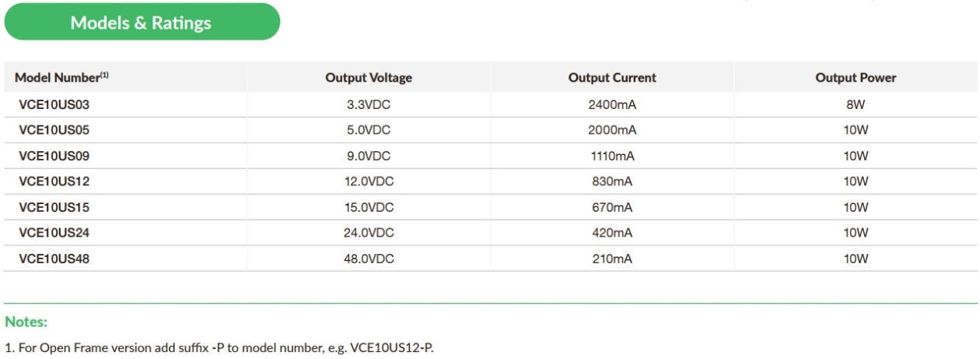
Task: Select the VCE10US15 model cell
Action: coord(54,207)
